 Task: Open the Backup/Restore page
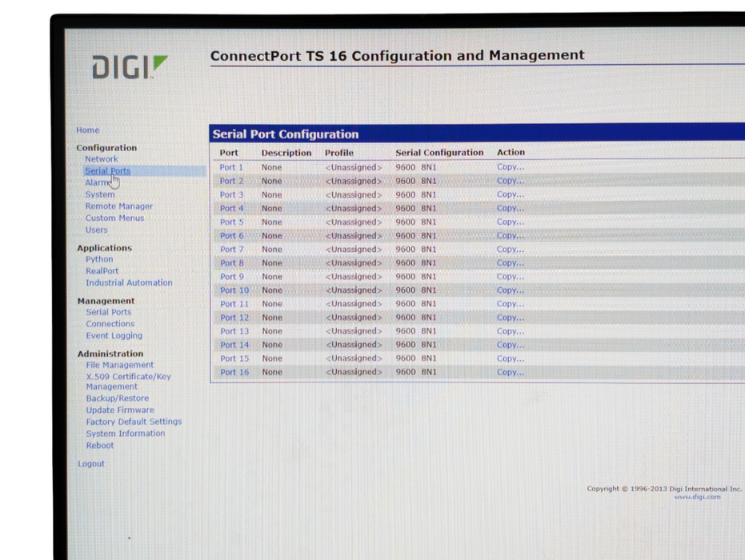pos(118,398)
